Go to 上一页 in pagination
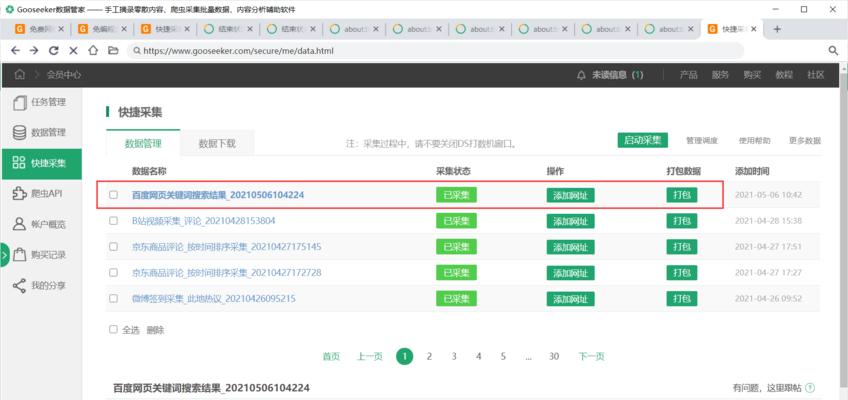Image resolution: width=848 pixels, height=400 pixels. click(370, 356)
